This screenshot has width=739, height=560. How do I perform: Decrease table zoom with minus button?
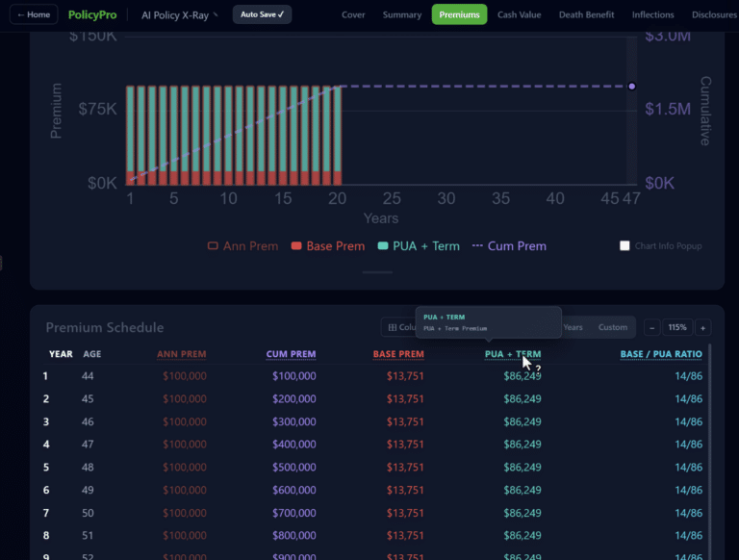[x=651, y=327]
